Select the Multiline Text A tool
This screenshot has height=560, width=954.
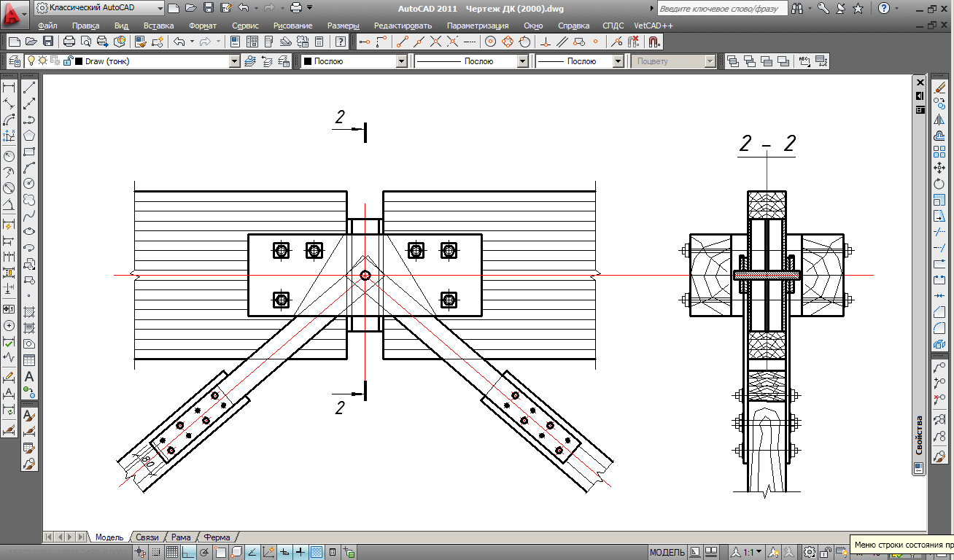click(29, 377)
